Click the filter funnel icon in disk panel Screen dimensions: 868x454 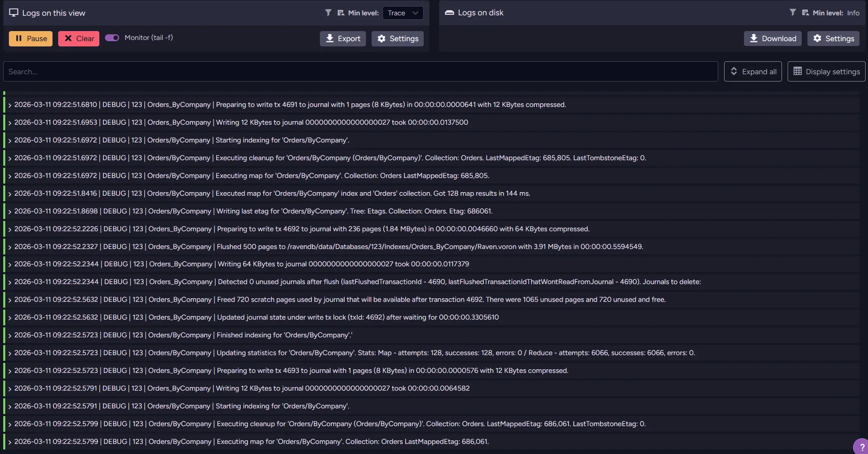(x=792, y=13)
